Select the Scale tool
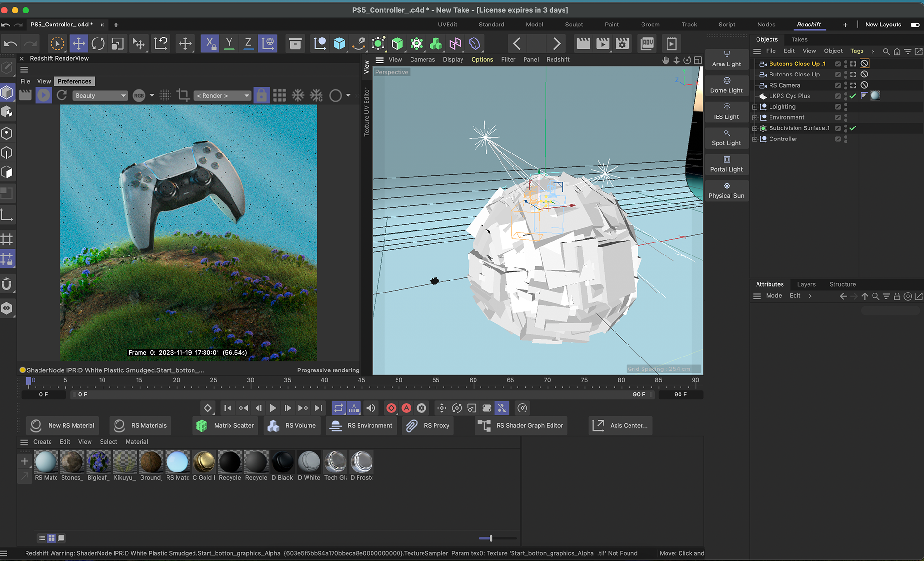 point(117,44)
